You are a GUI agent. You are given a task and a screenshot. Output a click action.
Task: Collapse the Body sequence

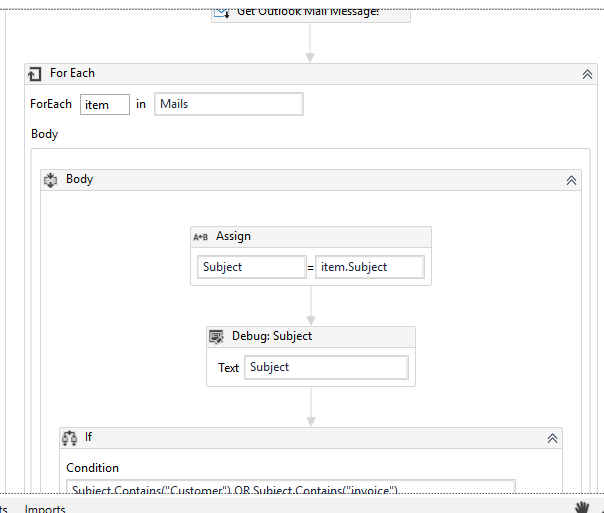(571, 180)
